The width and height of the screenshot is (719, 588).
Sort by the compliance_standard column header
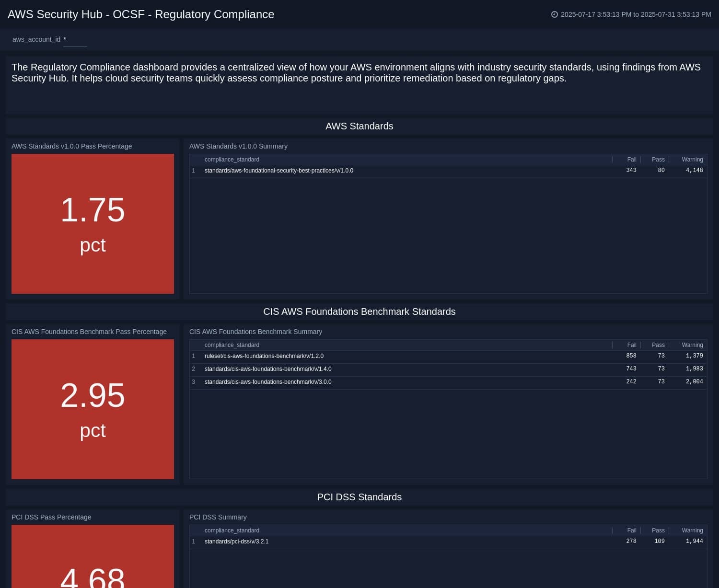[232, 160]
